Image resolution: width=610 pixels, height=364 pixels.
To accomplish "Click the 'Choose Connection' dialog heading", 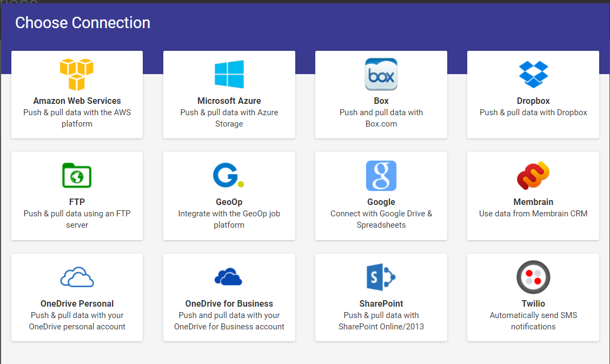I will click(x=83, y=23).
